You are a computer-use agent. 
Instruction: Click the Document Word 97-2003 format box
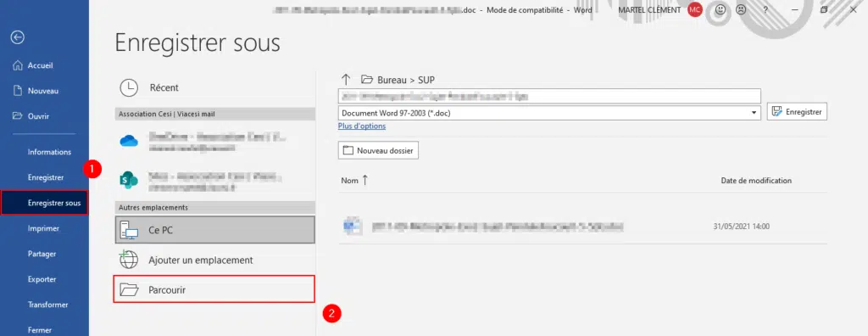click(549, 113)
